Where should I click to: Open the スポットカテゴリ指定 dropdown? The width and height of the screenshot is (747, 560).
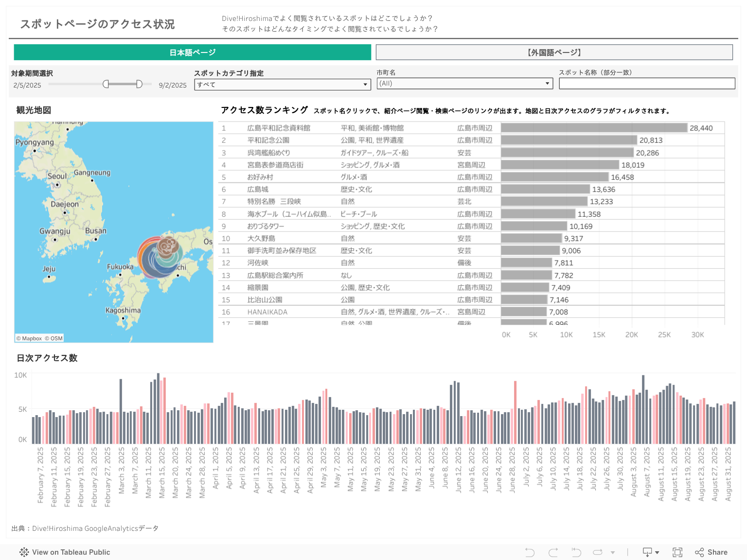click(x=282, y=85)
